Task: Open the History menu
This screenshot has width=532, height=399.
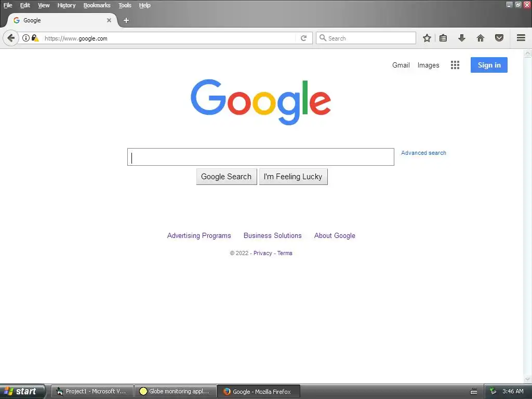Action: coord(66,5)
